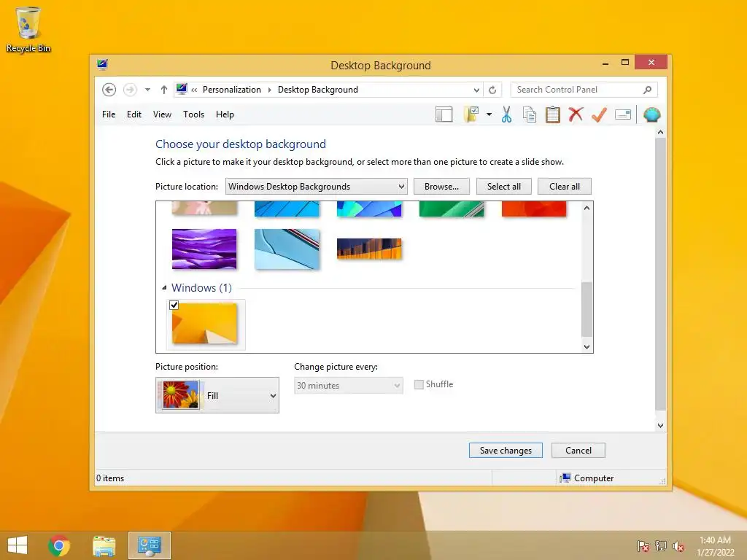Click the Copy pages icon
The width and height of the screenshot is (747, 560).
pyautogui.click(x=530, y=114)
